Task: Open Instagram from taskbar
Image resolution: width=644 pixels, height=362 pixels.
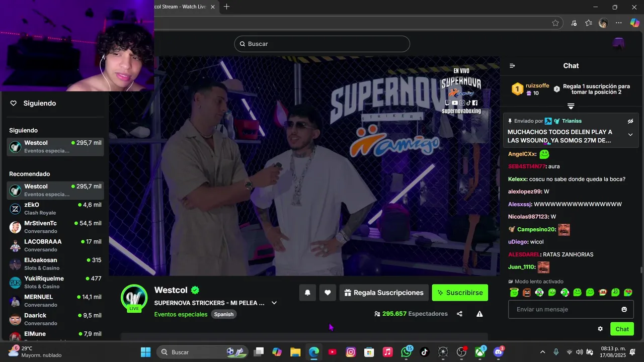Action: [x=351, y=352]
